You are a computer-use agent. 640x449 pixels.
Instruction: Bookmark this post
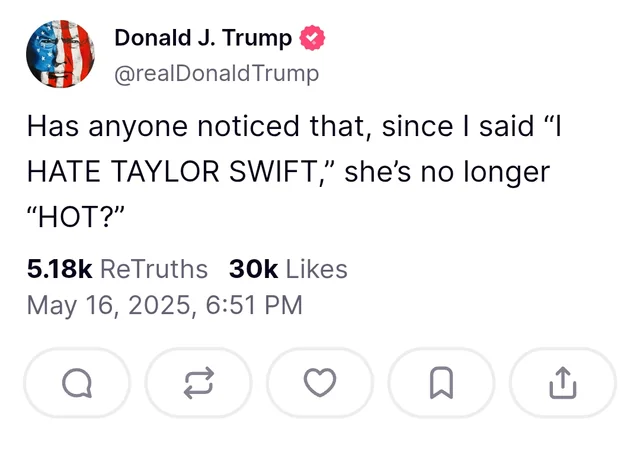tap(442, 382)
